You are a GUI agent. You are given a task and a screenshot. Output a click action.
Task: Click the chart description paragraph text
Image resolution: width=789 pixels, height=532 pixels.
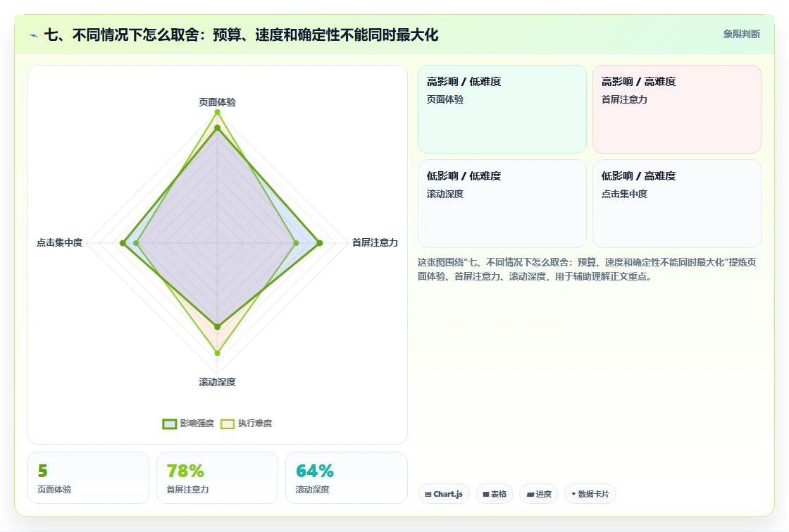coord(587,269)
